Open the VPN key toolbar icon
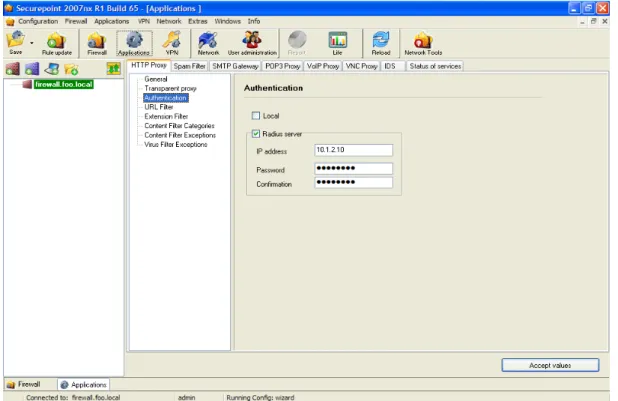The height and width of the screenshot is (401, 618). [172, 43]
